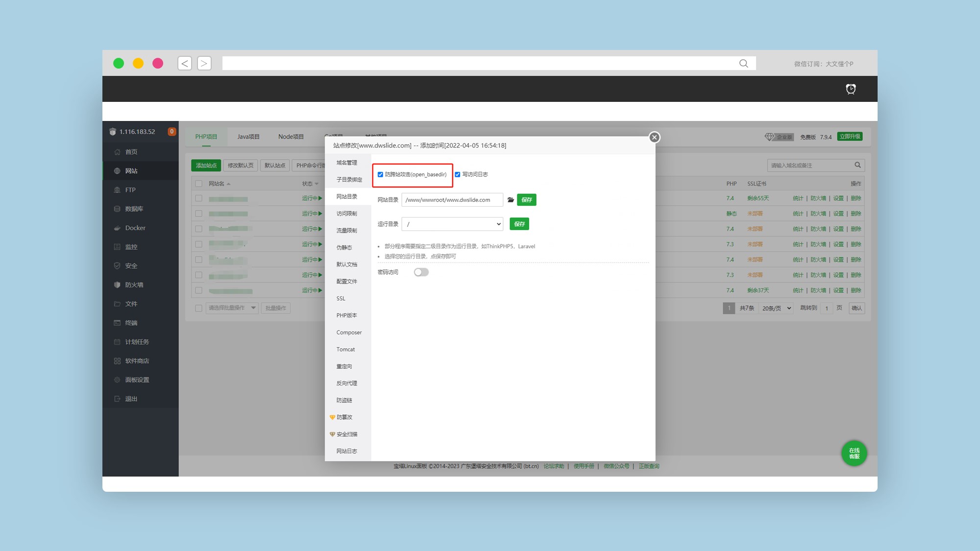The width and height of the screenshot is (980, 551).
Task: Open the 20条/页 page size dropdown
Action: [775, 308]
